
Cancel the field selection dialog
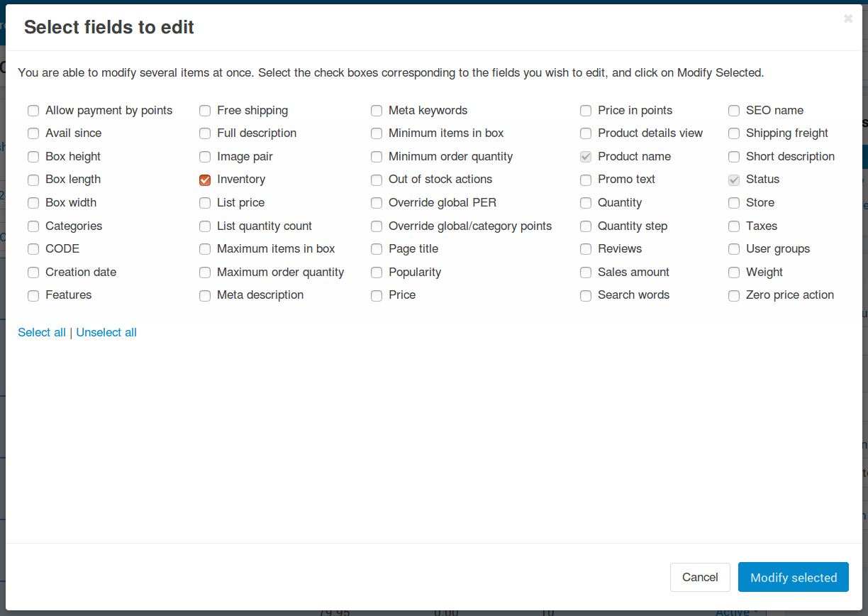click(x=700, y=577)
